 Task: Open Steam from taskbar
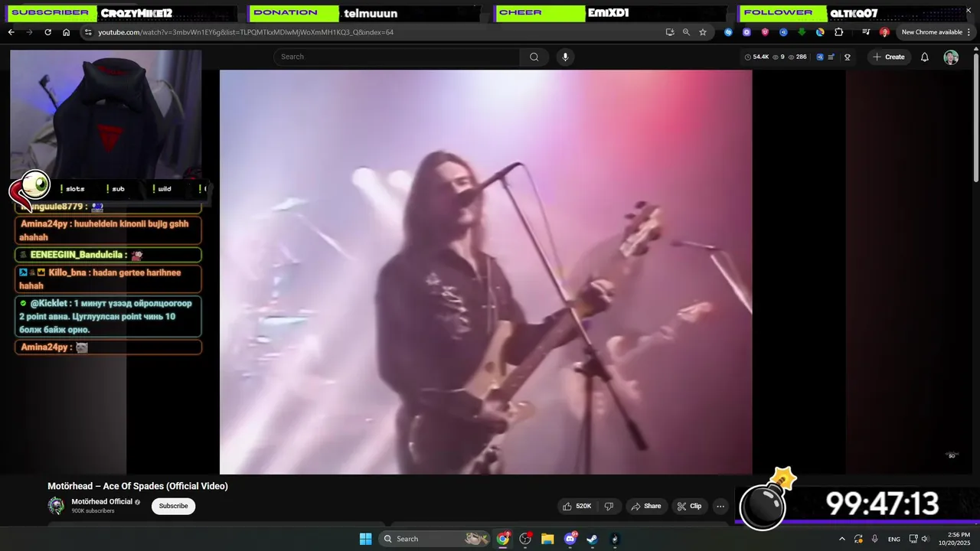click(593, 539)
